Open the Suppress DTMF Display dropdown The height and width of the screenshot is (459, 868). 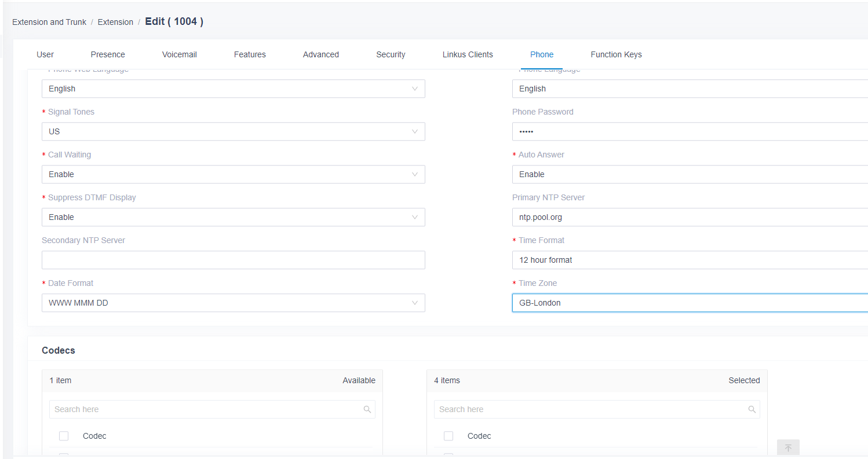(233, 217)
